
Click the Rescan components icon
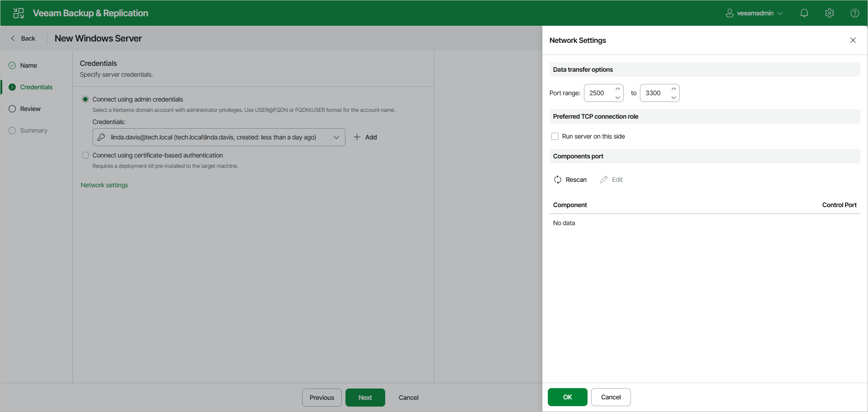click(x=558, y=180)
